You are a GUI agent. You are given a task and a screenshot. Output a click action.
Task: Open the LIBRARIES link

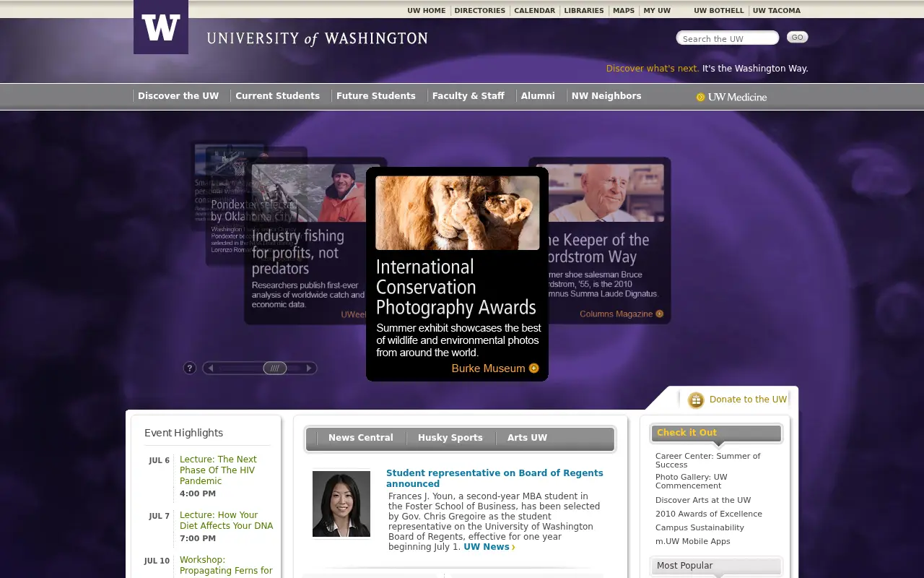tap(584, 11)
